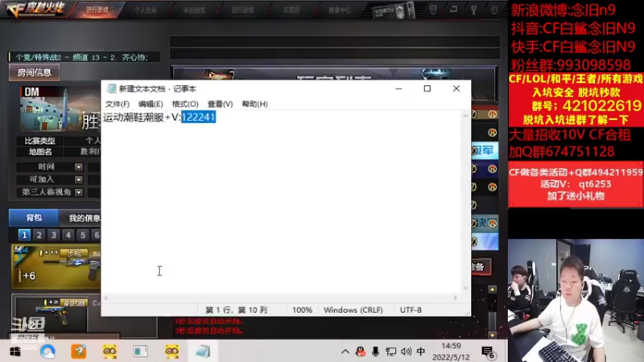
Task: Click Notepad vertical scrollbar up arrow
Action: pyautogui.click(x=465, y=116)
